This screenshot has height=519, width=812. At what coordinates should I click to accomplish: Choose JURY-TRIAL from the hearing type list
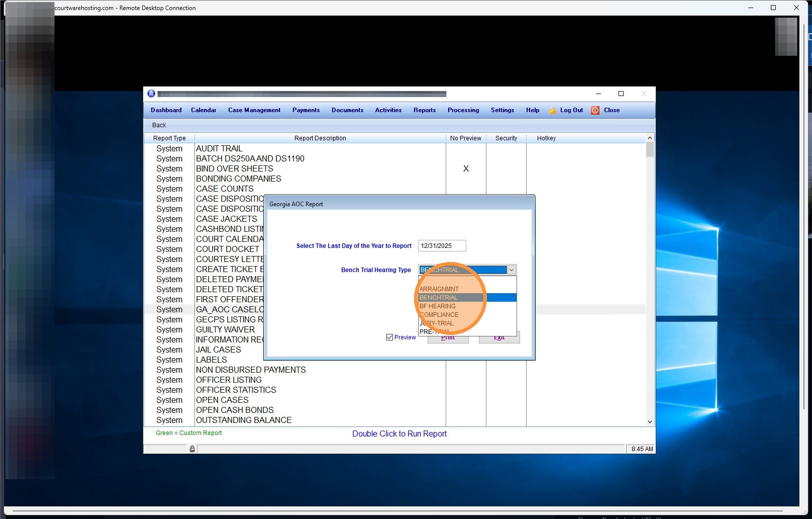(467, 323)
